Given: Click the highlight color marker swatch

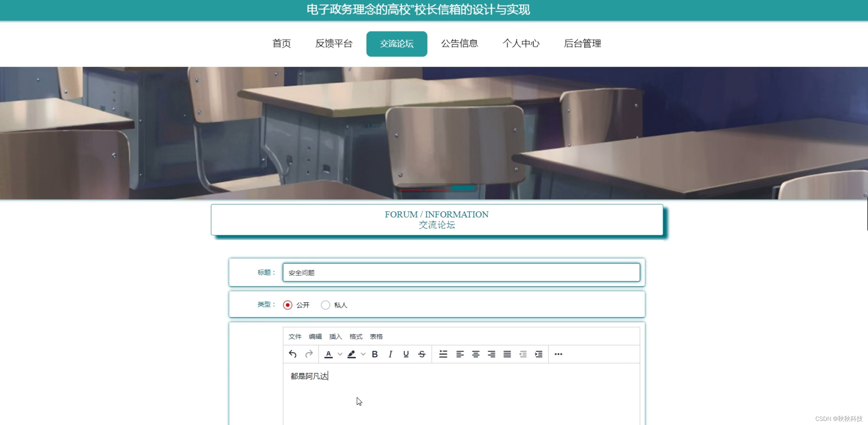Looking at the screenshot, I should pyautogui.click(x=351, y=354).
